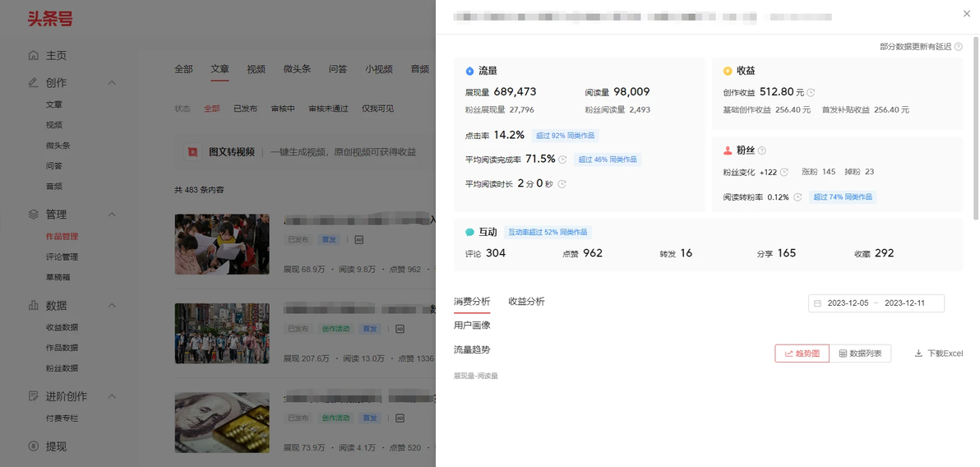Collapse the 数据 sidebar section

(112, 306)
